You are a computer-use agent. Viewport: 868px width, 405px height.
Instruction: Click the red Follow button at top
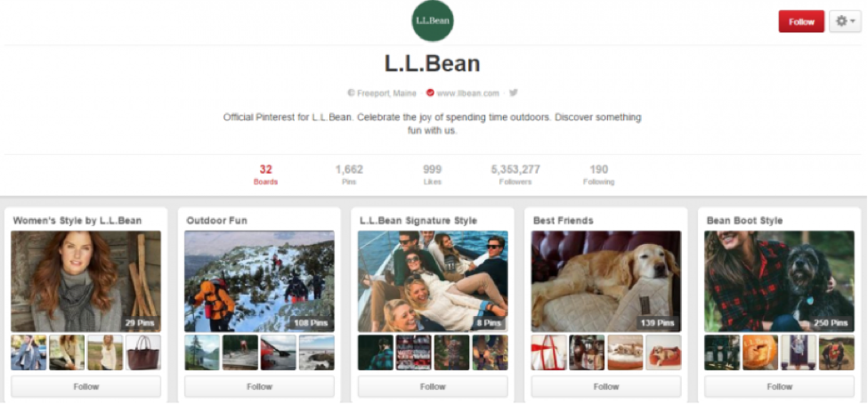tap(801, 21)
